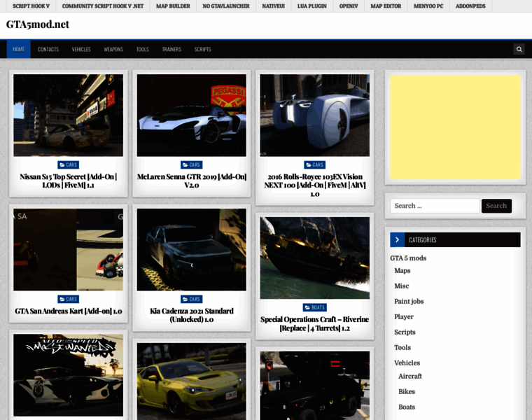Open Nissan S15 Top Secret title link
The width and height of the screenshot is (532, 420).
point(68,181)
